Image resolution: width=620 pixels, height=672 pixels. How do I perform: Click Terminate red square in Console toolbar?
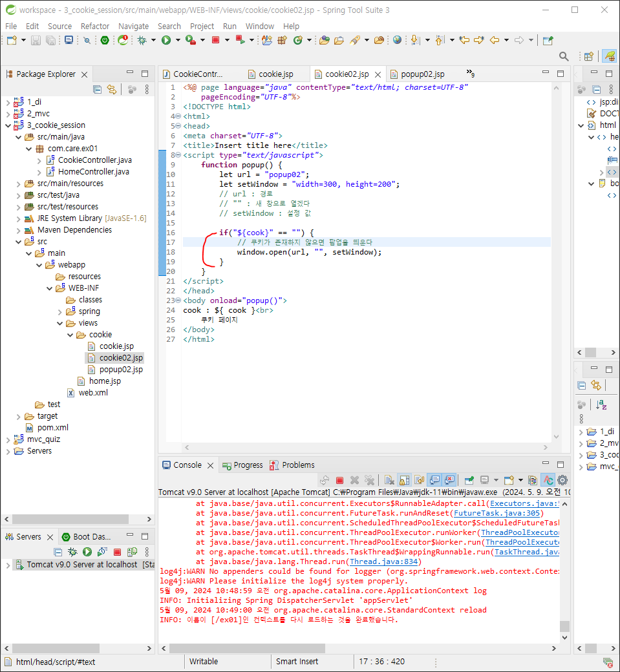point(339,480)
